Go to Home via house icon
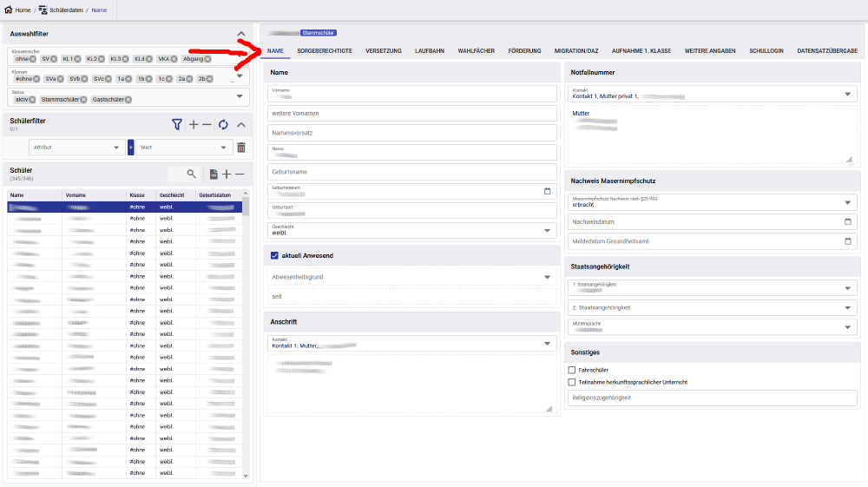The height and width of the screenshot is (487, 868). pos(9,10)
